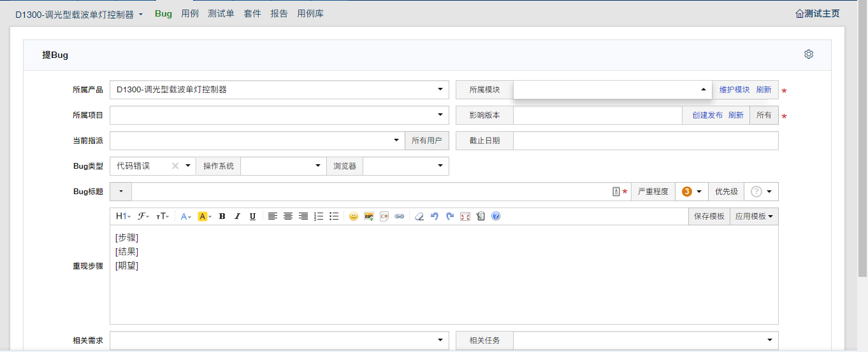This screenshot has height=352, width=868.
Task: Click 刷新 next to 创建发布
Action: pyautogui.click(x=736, y=115)
